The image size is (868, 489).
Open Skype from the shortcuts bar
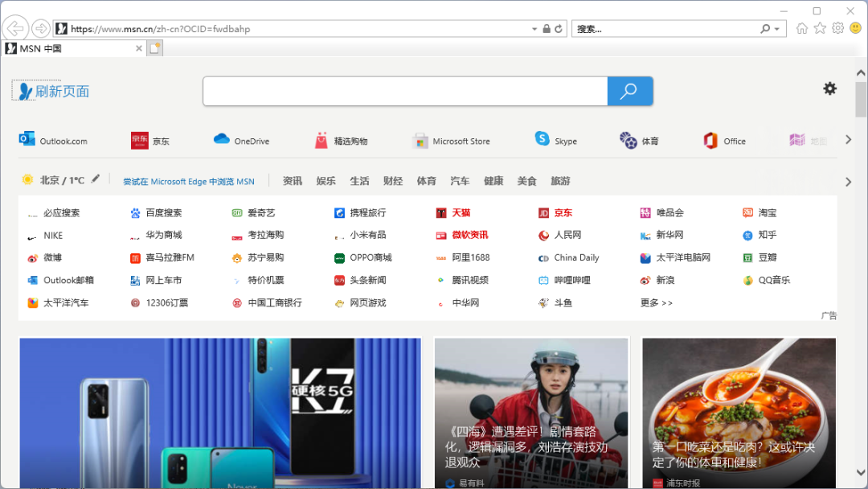(x=556, y=140)
